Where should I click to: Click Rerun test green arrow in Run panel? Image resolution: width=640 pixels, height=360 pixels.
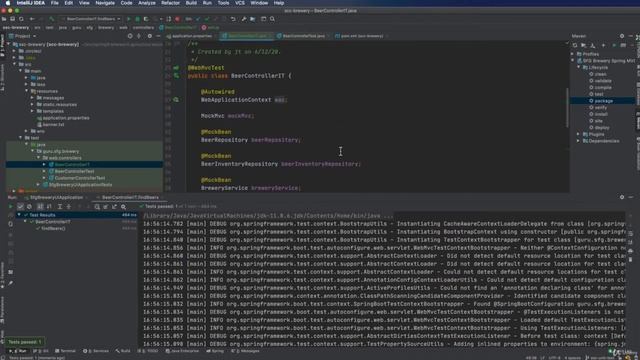pos(11,207)
